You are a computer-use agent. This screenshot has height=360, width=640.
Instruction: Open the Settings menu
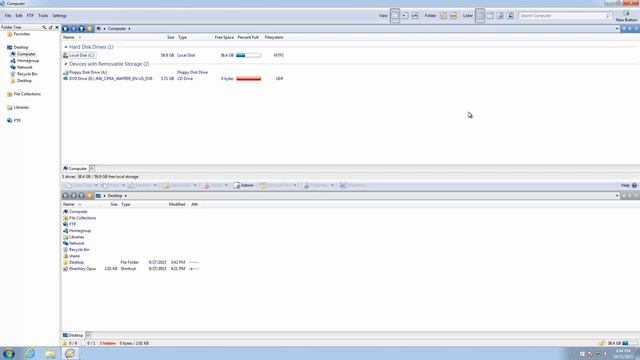point(59,16)
